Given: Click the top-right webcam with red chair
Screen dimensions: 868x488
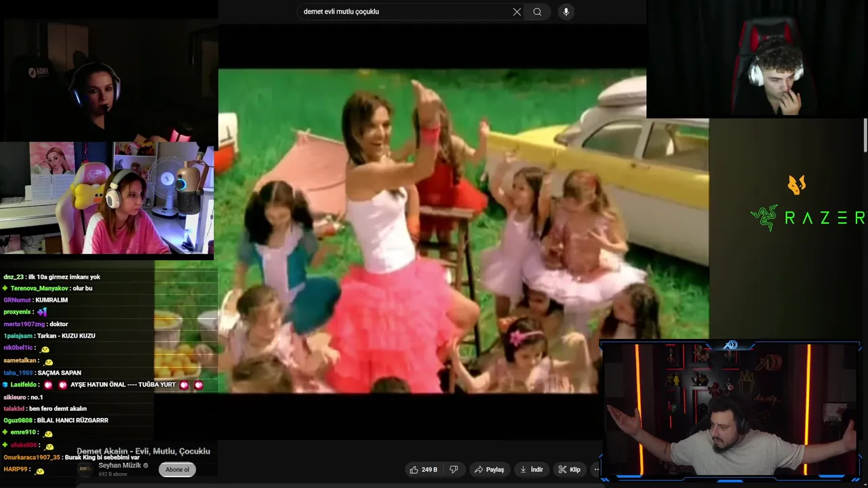Looking at the screenshot, I should click(x=757, y=59).
